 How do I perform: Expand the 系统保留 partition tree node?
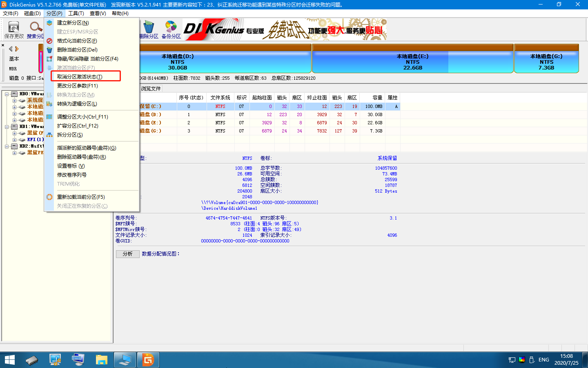(14, 101)
